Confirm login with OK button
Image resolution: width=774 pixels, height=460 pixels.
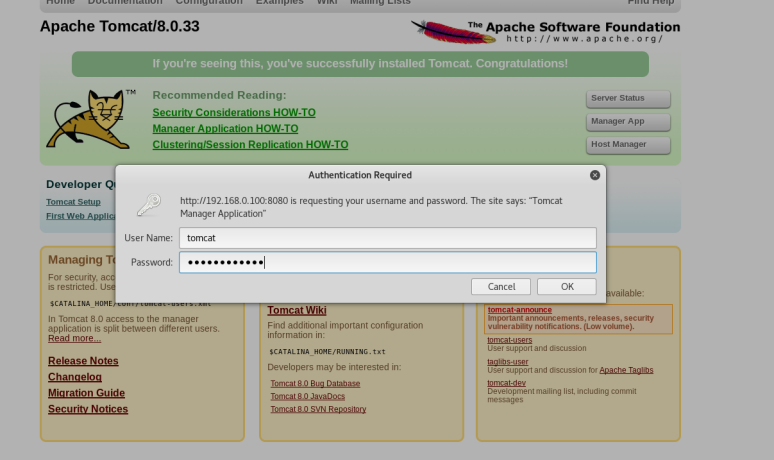click(567, 287)
